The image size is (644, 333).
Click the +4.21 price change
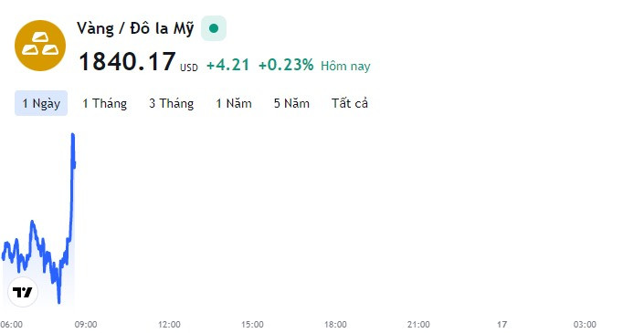point(228,65)
